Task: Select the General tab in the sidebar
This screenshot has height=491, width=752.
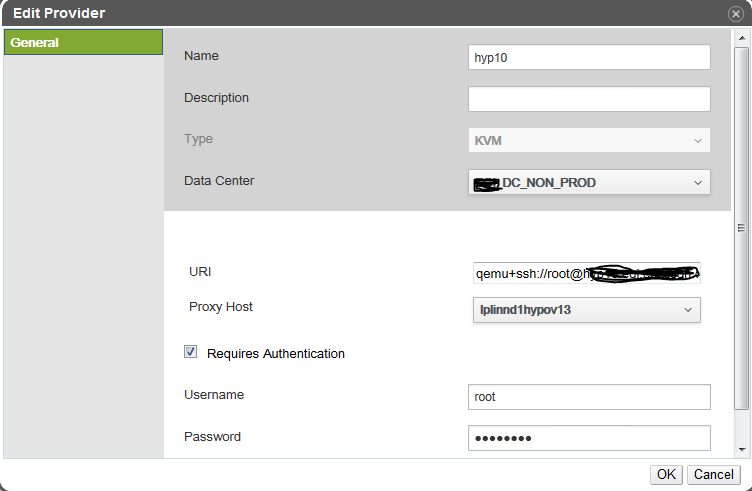Action: 83,43
